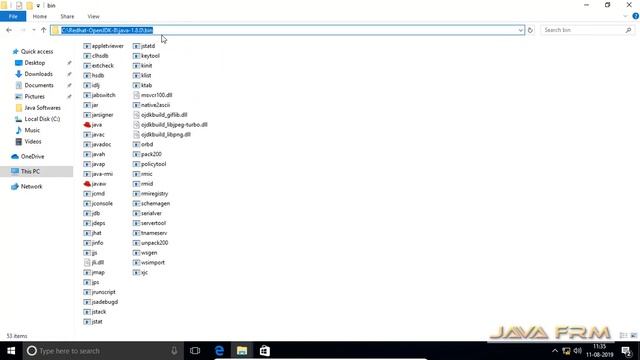Click the taskbar search box
This screenshot has height=360, width=640.
click(x=103, y=351)
